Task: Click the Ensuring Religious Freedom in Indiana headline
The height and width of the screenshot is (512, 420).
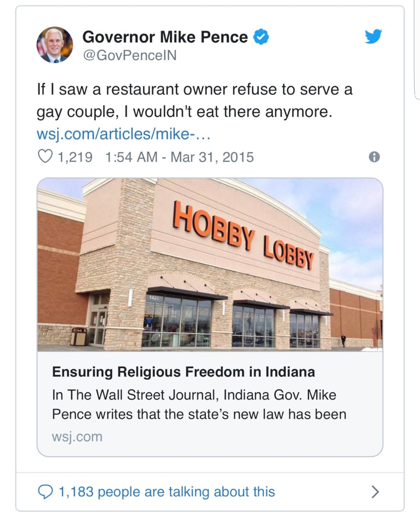Action: pyautogui.click(x=184, y=372)
